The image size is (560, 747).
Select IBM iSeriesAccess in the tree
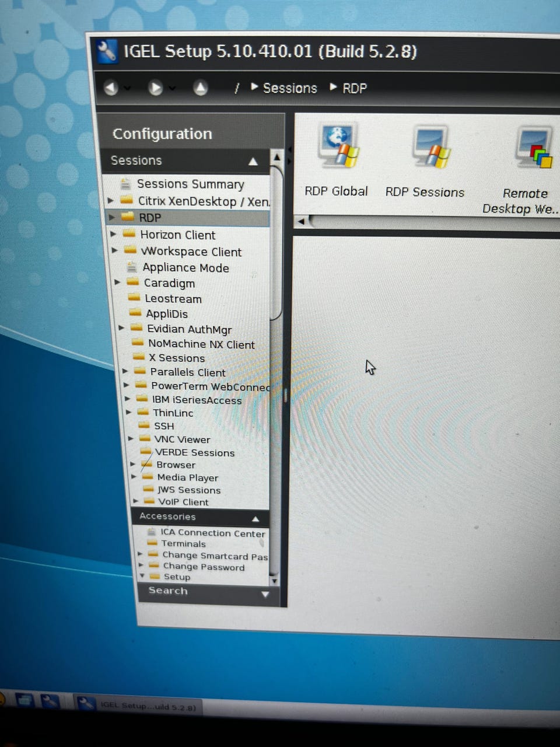click(x=197, y=400)
